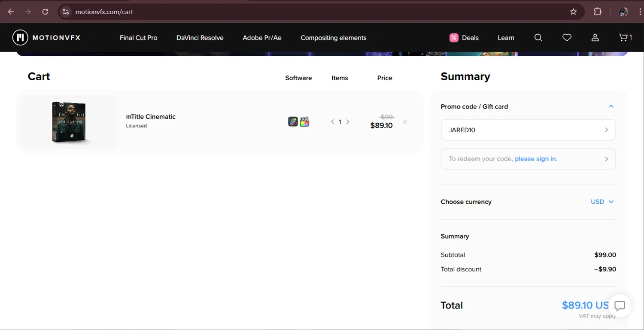The width and height of the screenshot is (644, 330).
Task: Click the mTitle Cinematic box thumbnail
Action: 69,122
